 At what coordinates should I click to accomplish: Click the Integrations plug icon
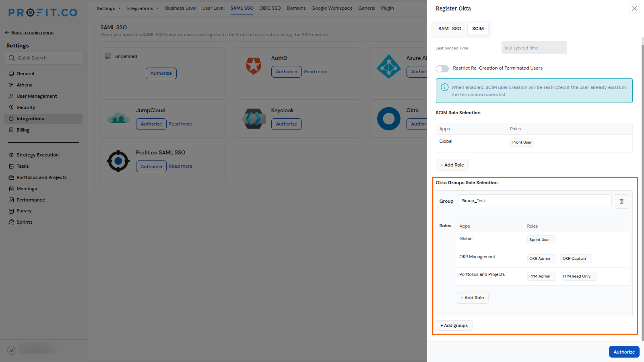11,119
